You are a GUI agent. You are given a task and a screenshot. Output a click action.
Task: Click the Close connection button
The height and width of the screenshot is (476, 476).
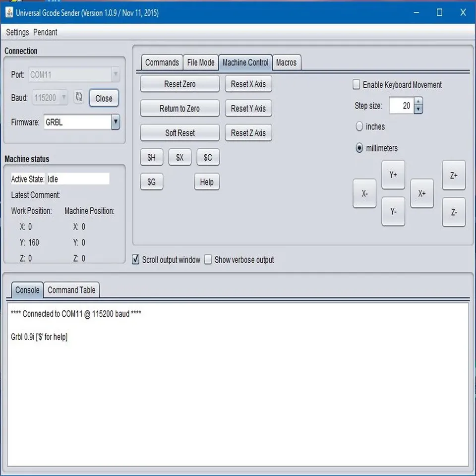(104, 98)
